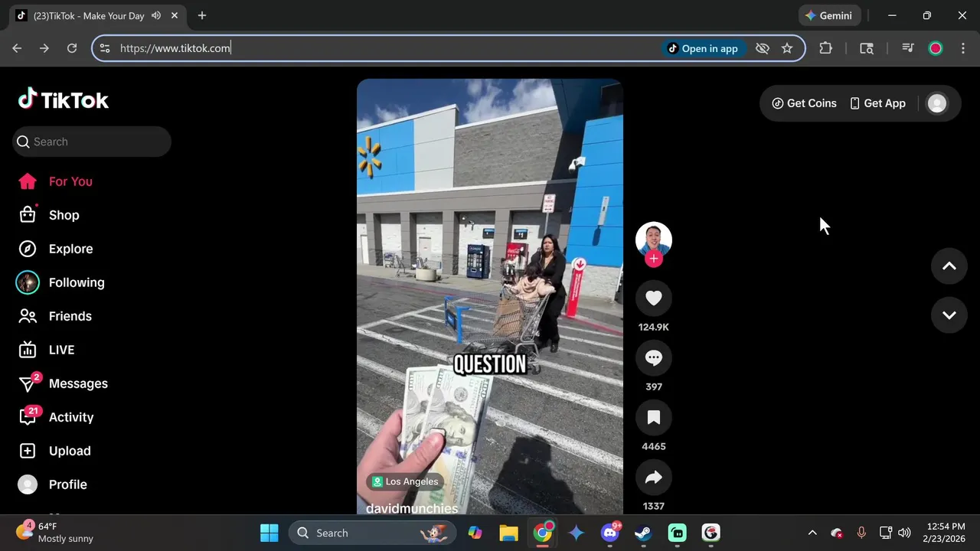Open the account avatar menu on TikTok

click(937, 103)
